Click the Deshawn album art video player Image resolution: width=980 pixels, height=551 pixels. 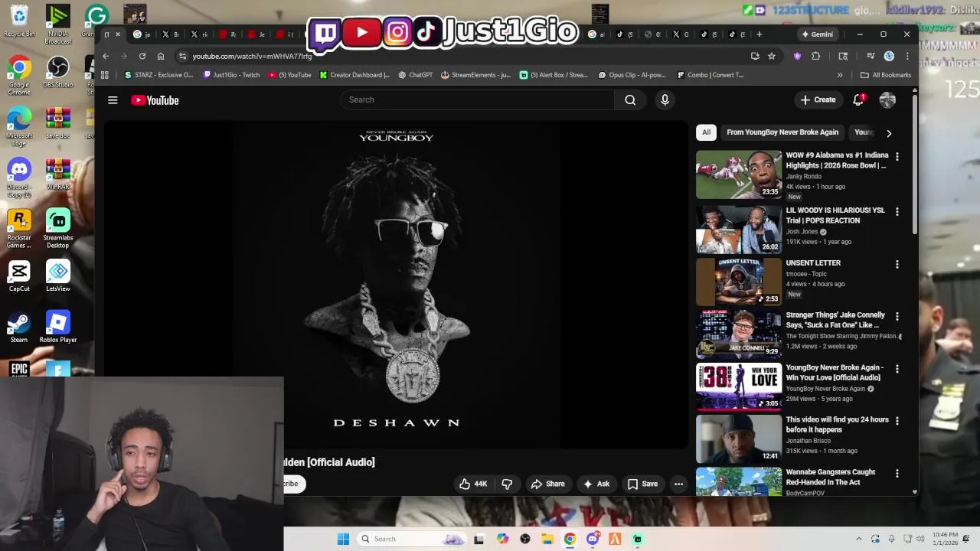[x=397, y=285]
